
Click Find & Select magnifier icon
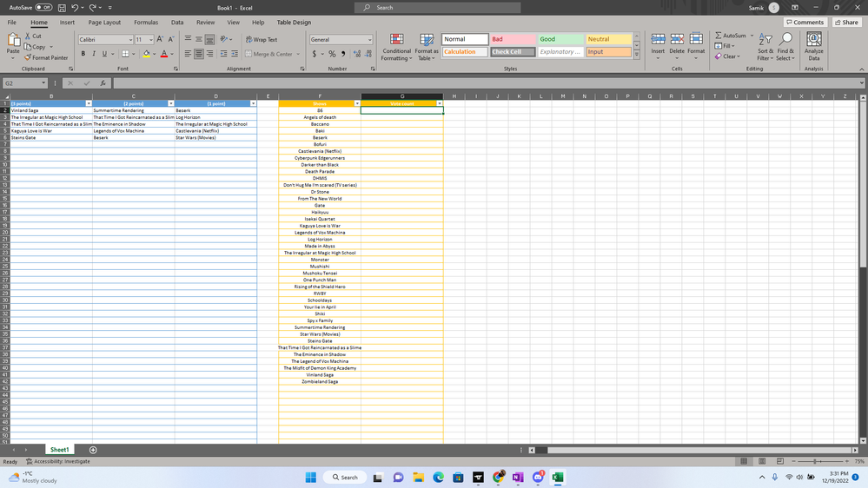(785, 39)
